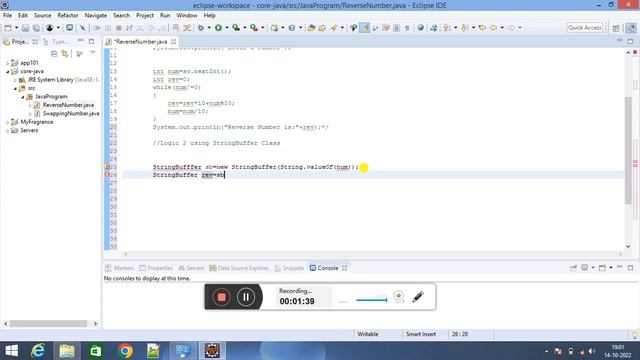Image resolution: width=640 pixels, height=360 pixels.
Task: Open Internet Explorer from the taskbar
Action: click(x=38, y=351)
